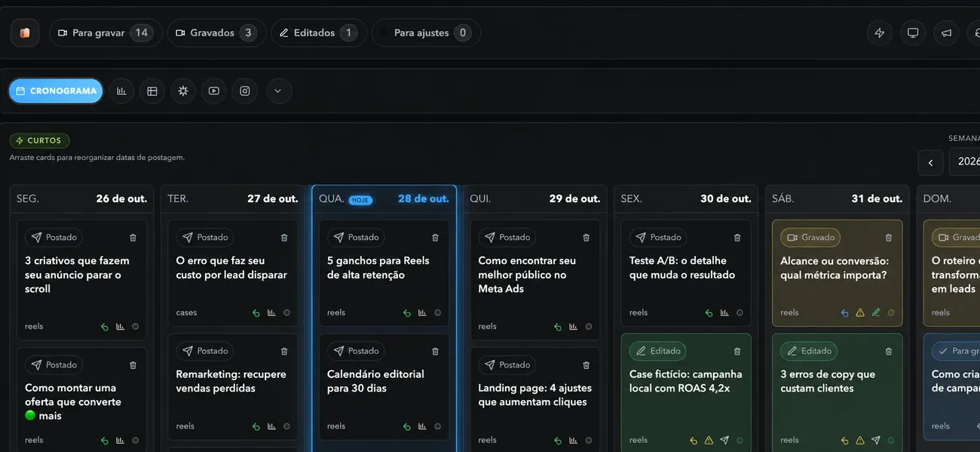Delete '5 ganchos para Reels' card

point(435,238)
